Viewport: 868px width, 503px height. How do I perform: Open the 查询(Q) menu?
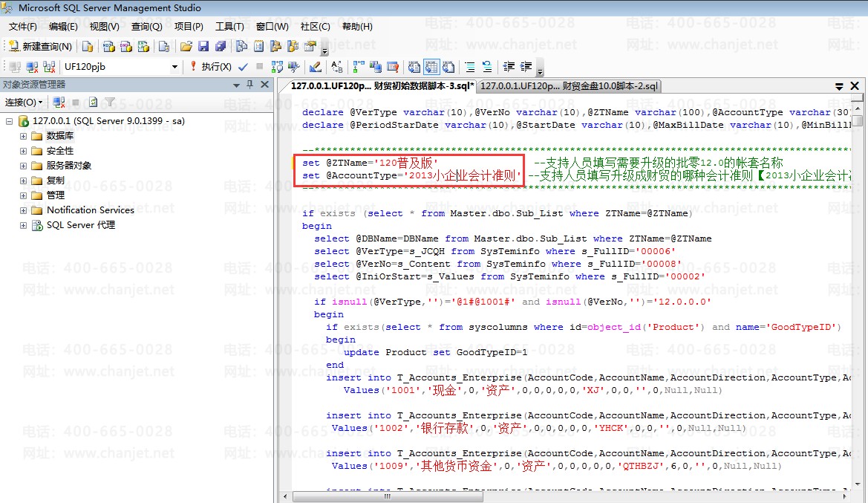point(146,26)
